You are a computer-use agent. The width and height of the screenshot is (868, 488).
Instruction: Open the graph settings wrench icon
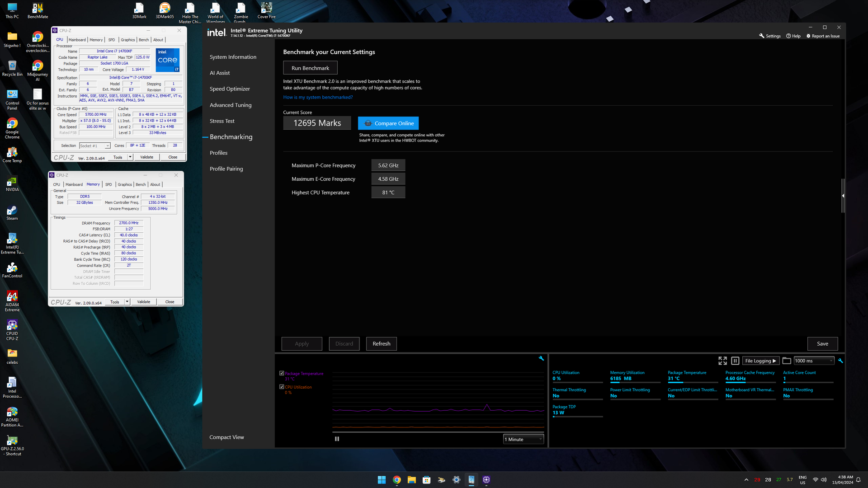541,358
